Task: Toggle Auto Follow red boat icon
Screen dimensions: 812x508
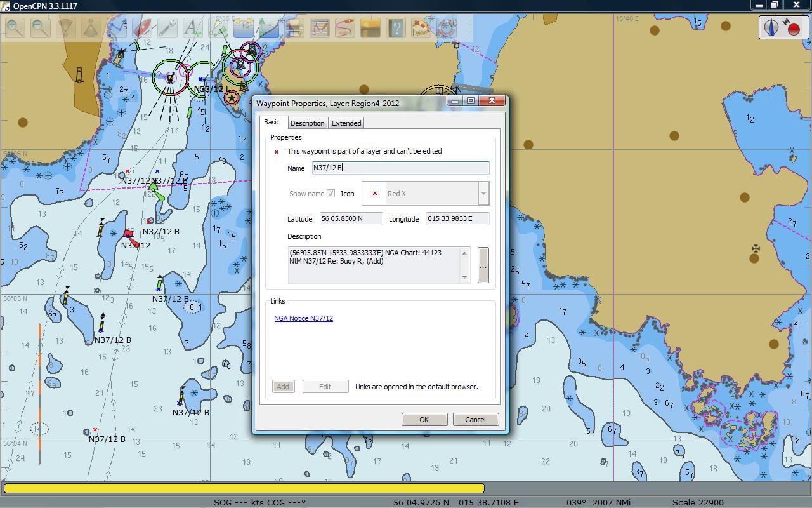Action: (142, 28)
